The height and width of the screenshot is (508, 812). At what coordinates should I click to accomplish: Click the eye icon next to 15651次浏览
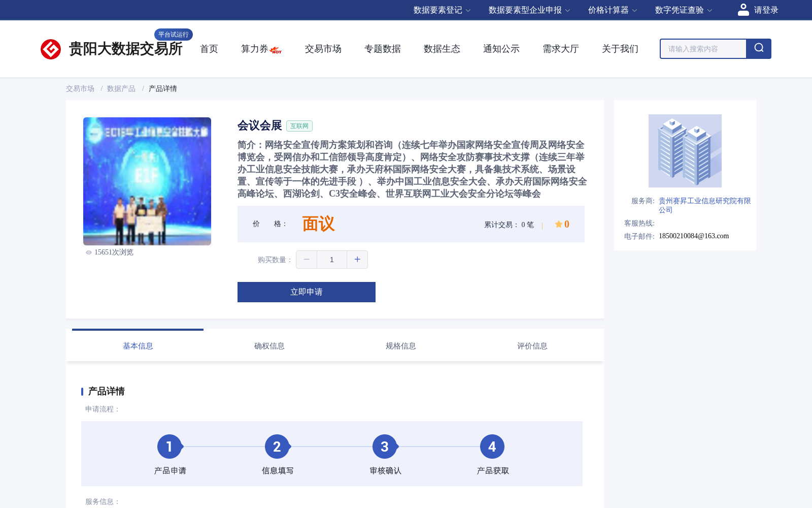coord(89,252)
